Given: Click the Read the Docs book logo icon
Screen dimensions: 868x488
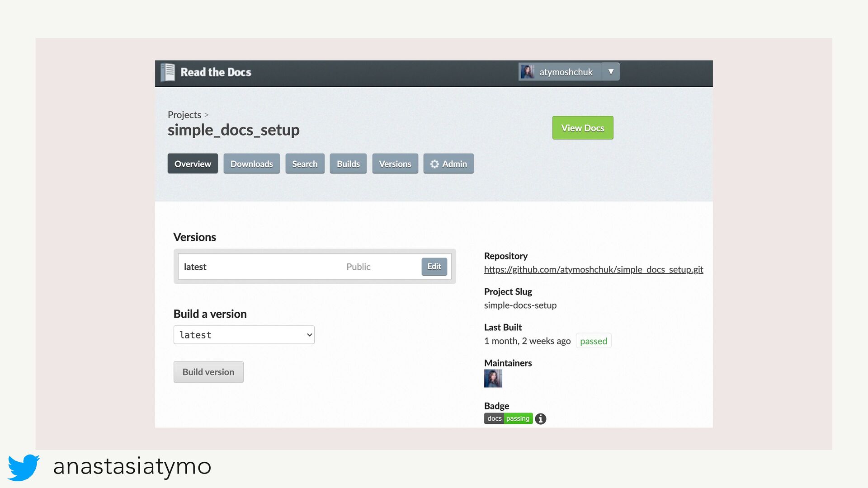Looking at the screenshot, I should [168, 72].
